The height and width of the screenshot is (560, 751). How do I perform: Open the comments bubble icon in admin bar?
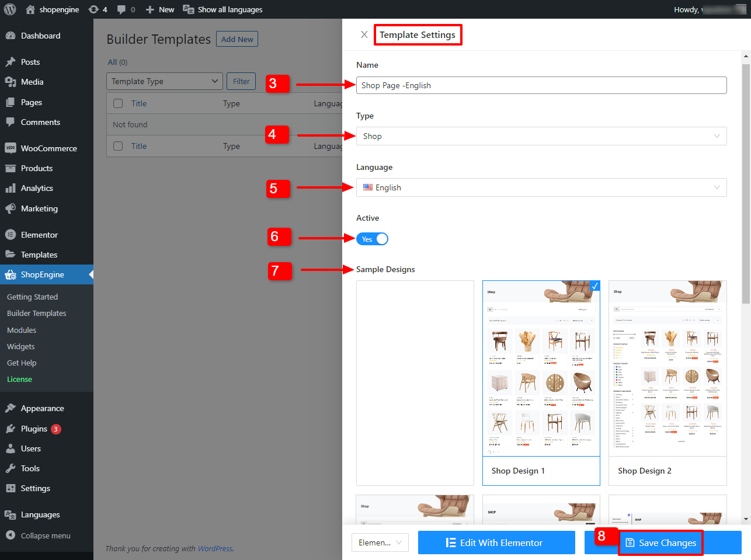click(x=121, y=9)
